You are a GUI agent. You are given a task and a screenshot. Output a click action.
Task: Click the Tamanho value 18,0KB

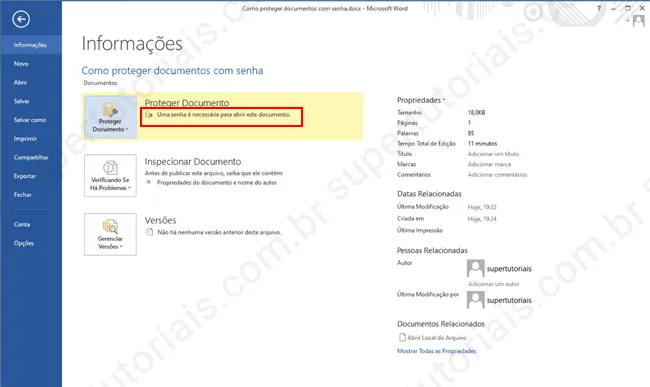click(x=476, y=112)
